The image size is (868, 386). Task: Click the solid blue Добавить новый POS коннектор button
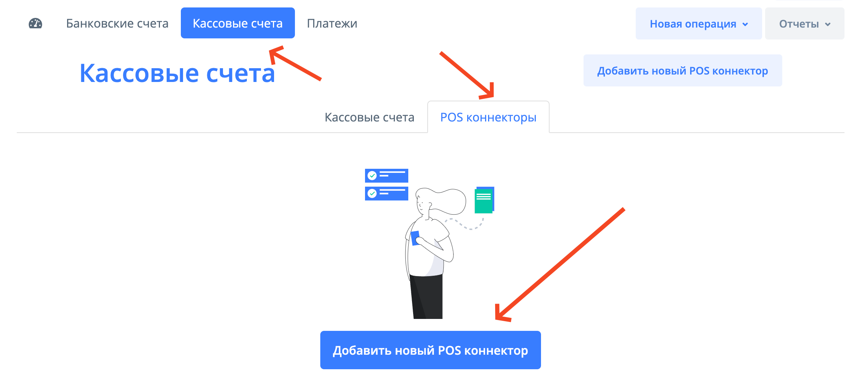coord(431,350)
